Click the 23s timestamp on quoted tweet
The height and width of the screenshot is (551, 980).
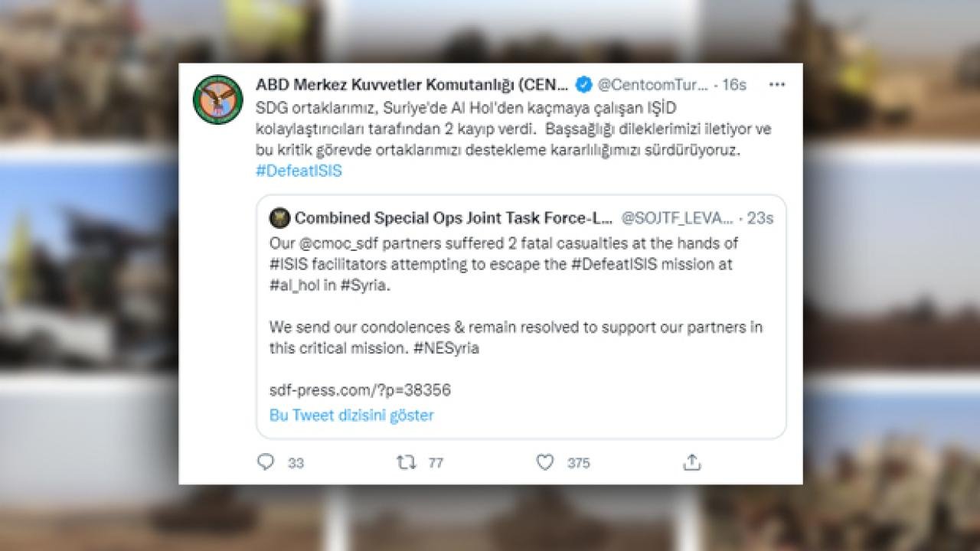760,218
